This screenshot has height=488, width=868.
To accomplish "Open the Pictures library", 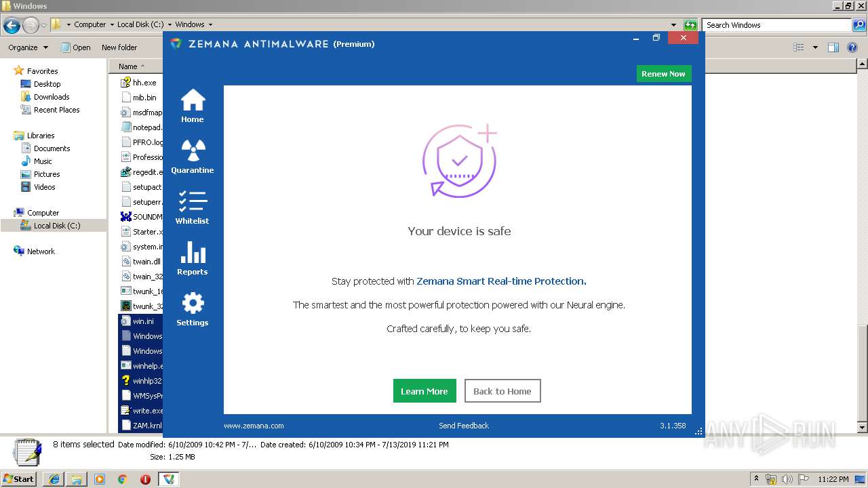I will 47,174.
